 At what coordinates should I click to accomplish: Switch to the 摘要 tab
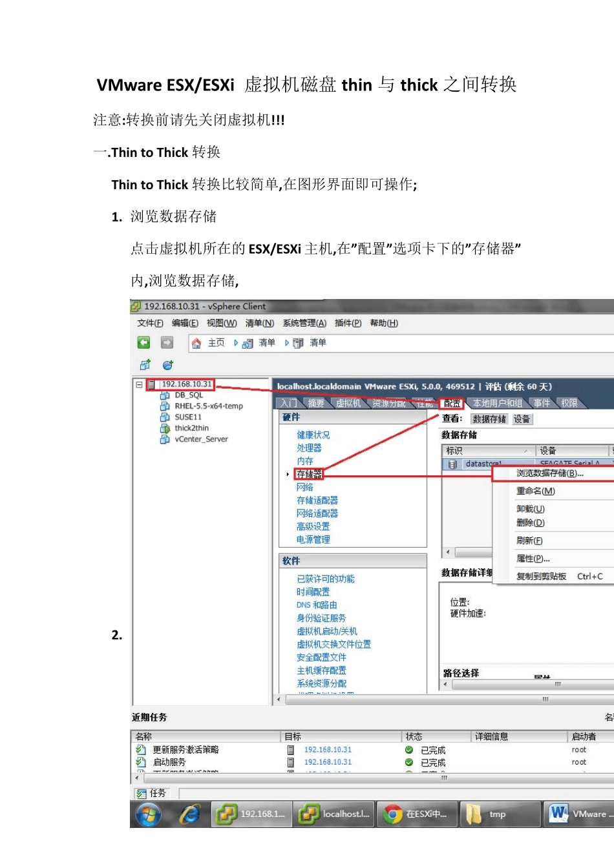[316, 403]
